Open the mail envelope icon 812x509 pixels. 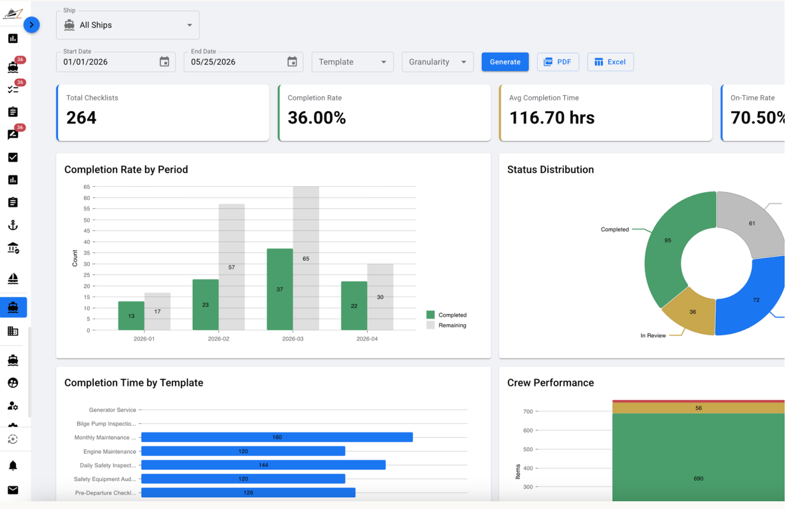(x=13, y=490)
